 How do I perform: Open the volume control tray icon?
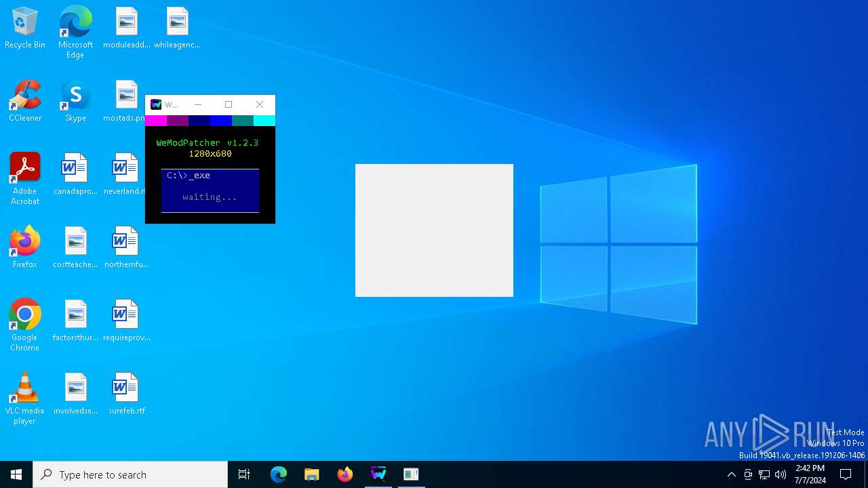tap(781, 474)
